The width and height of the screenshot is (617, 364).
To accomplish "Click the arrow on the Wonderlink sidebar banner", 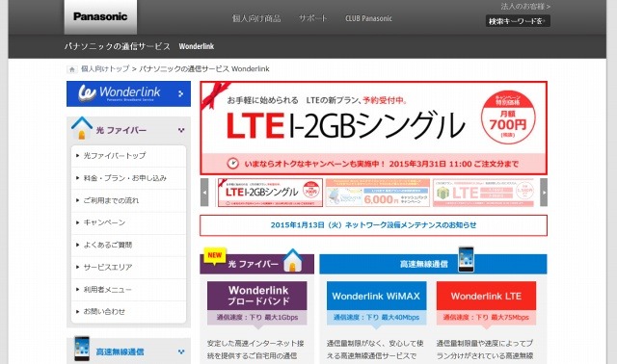I will 180,94.
